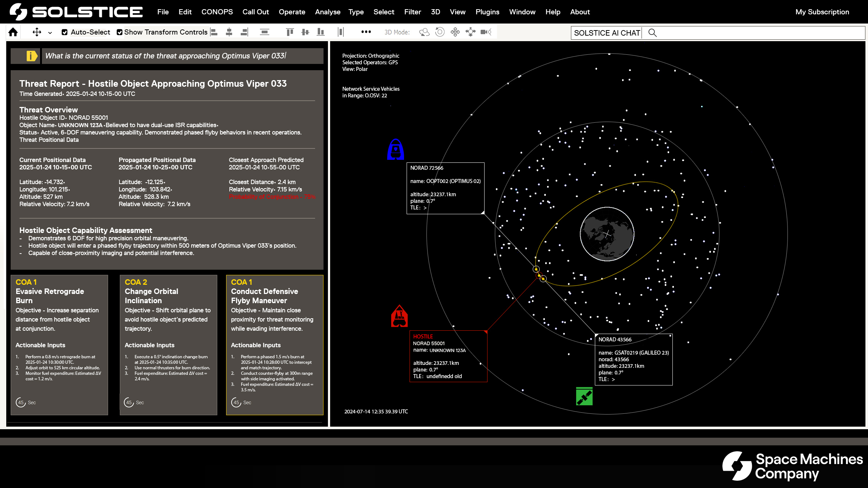This screenshot has width=868, height=488.
Task: Click the HOSTILE label in NORAD 55001 callout
Action: (x=423, y=337)
